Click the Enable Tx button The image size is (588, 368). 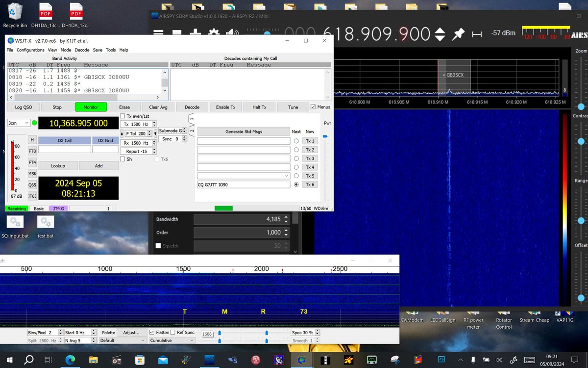point(226,107)
